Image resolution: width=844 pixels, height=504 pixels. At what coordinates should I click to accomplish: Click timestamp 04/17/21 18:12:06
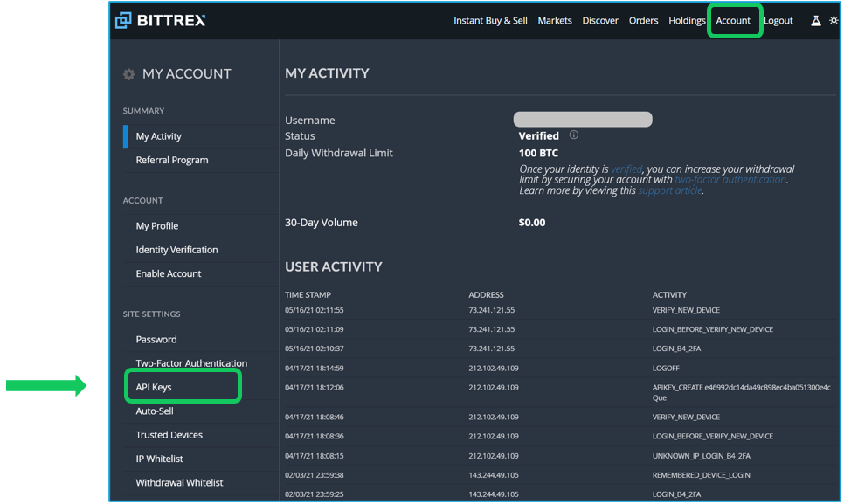pos(315,387)
